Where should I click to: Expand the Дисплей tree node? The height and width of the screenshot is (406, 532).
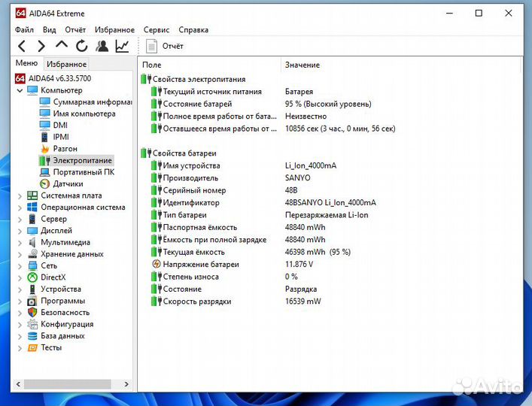tap(20, 231)
